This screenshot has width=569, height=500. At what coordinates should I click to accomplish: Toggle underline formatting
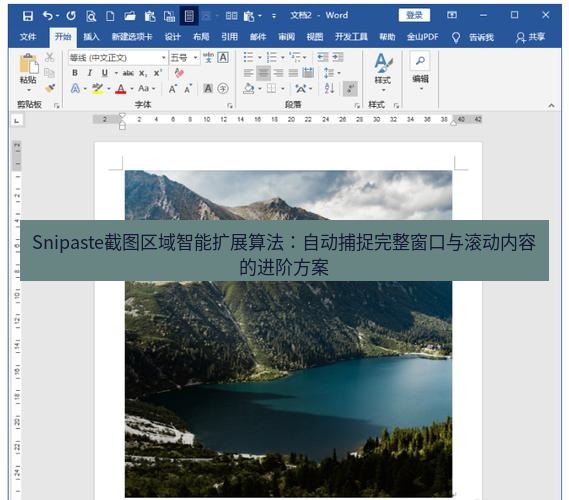click(105, 73)
